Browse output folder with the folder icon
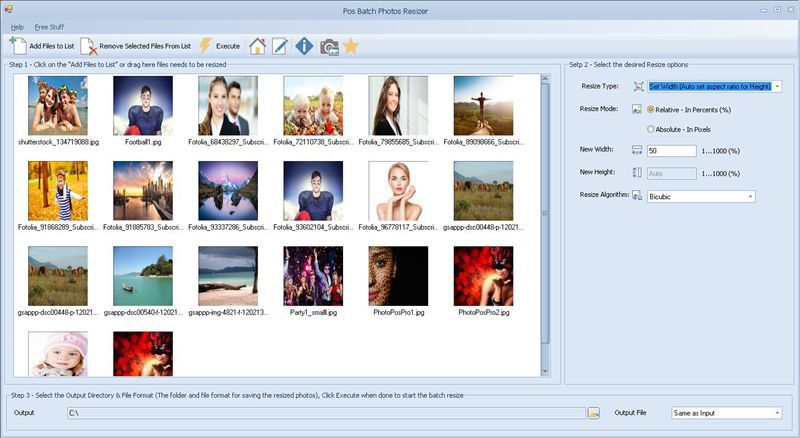The width and height of the screenshot is (800, 438). (593, 412)
